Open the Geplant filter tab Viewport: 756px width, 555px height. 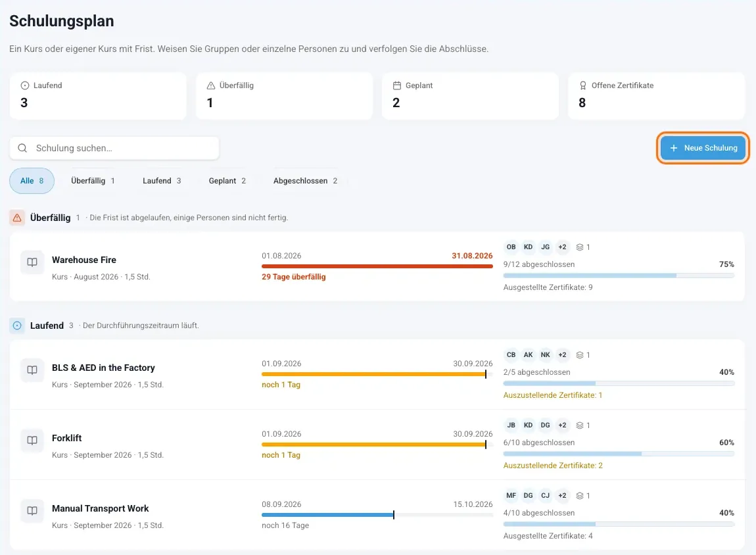coord(227,181)
